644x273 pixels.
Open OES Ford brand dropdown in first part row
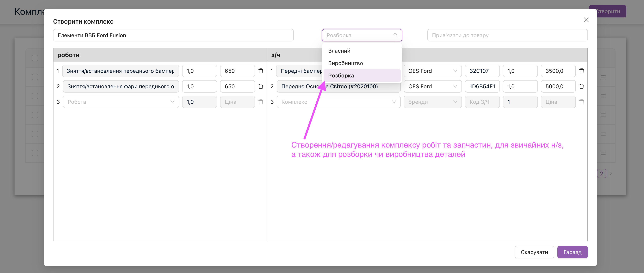click(432, 71)
